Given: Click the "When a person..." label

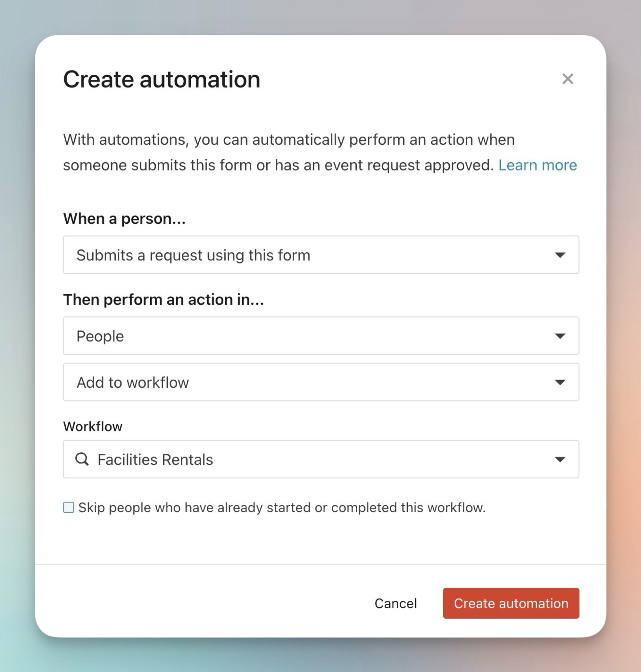Looking at the screenshot, I should 124,219.
